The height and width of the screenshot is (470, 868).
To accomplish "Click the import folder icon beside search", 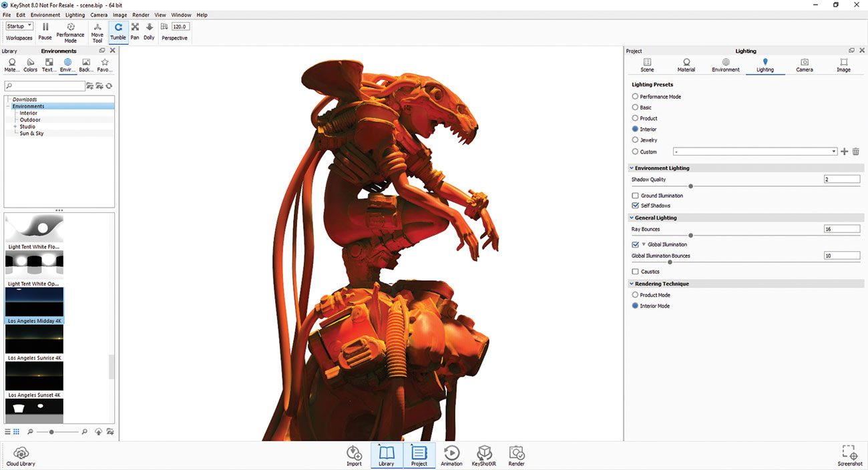I will click(x=99, y=86).
